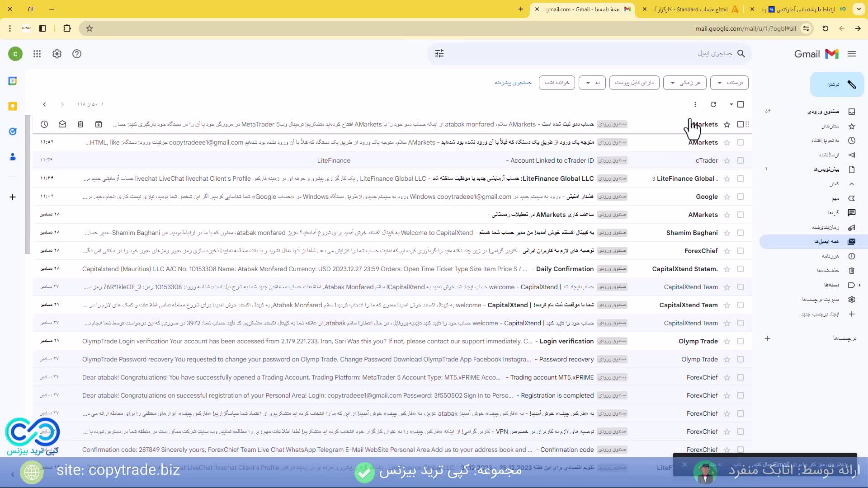
Task: Open the ارسال‌شده folder in sidebar
Action: coord(831,155)
